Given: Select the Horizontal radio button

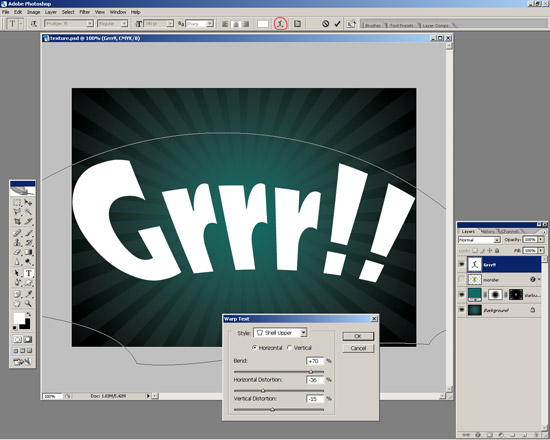Looking at the screenshot, I should click(255, 348).
